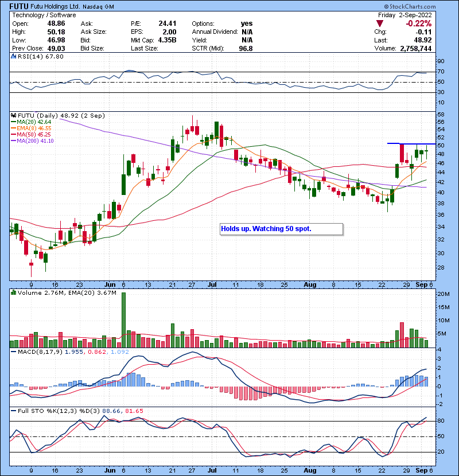Click the red down-triangle next to -0.22%
This screenshot has height=476, width=459.
coord(379,24)
